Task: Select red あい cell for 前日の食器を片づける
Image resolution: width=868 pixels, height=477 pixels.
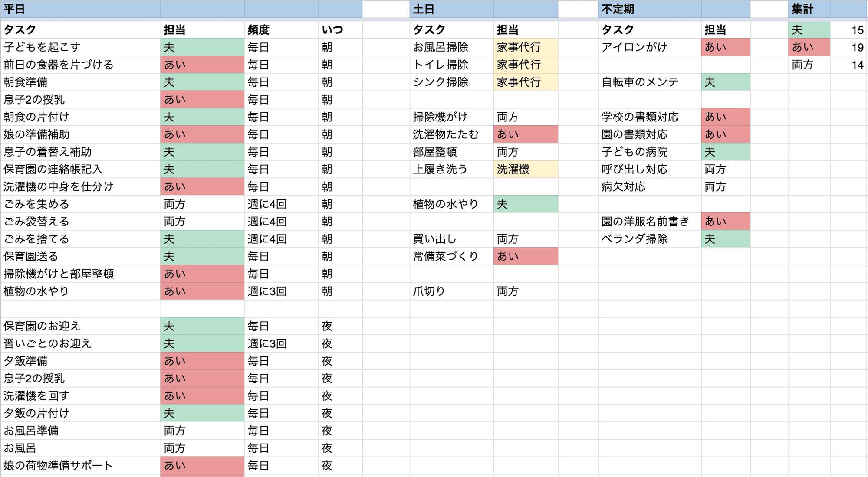Action: coord(202,65)
